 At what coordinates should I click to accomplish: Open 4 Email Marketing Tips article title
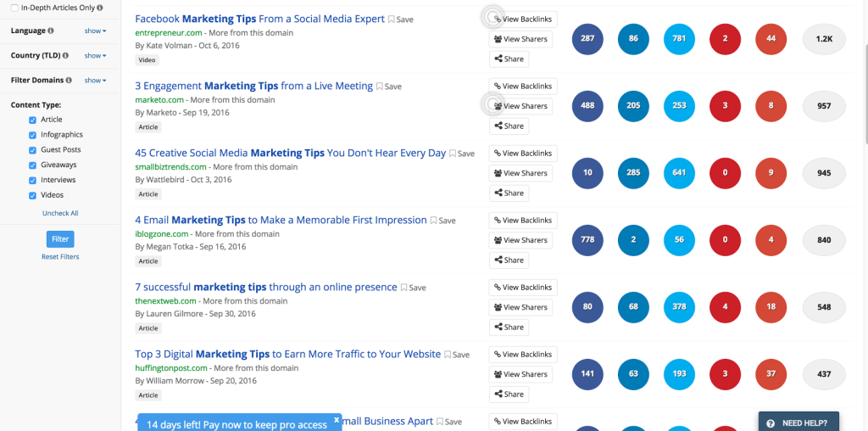(281, 220)
